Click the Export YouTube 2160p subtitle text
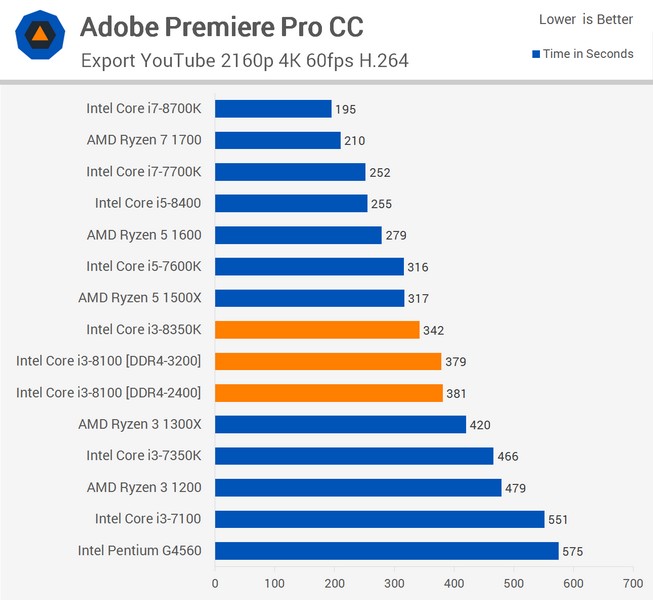653x600 pixels. click(x=244, y=60)
